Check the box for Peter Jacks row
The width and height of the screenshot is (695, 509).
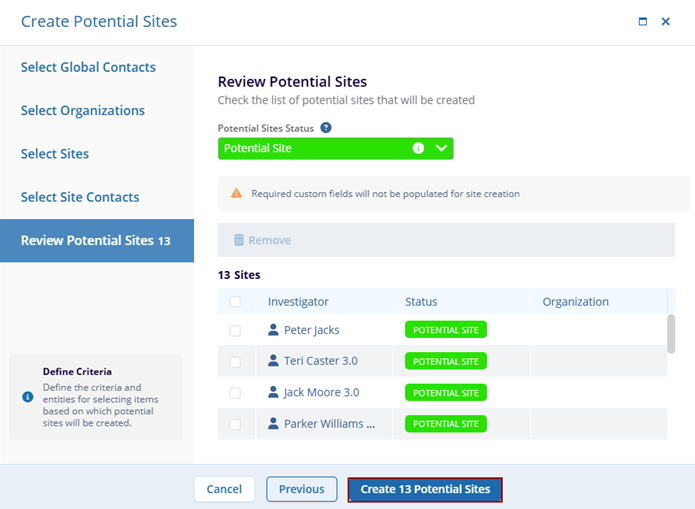pyautogui.click(x=235, y=330)
